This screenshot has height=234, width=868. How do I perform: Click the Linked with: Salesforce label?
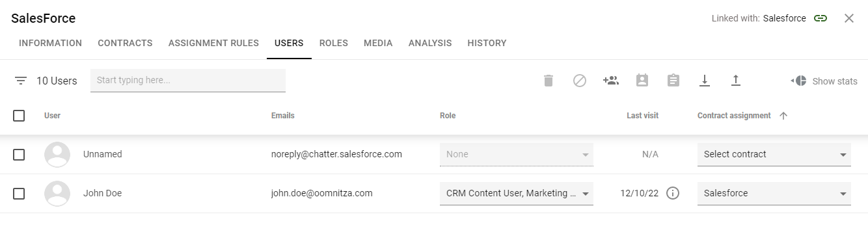point(759,18)
